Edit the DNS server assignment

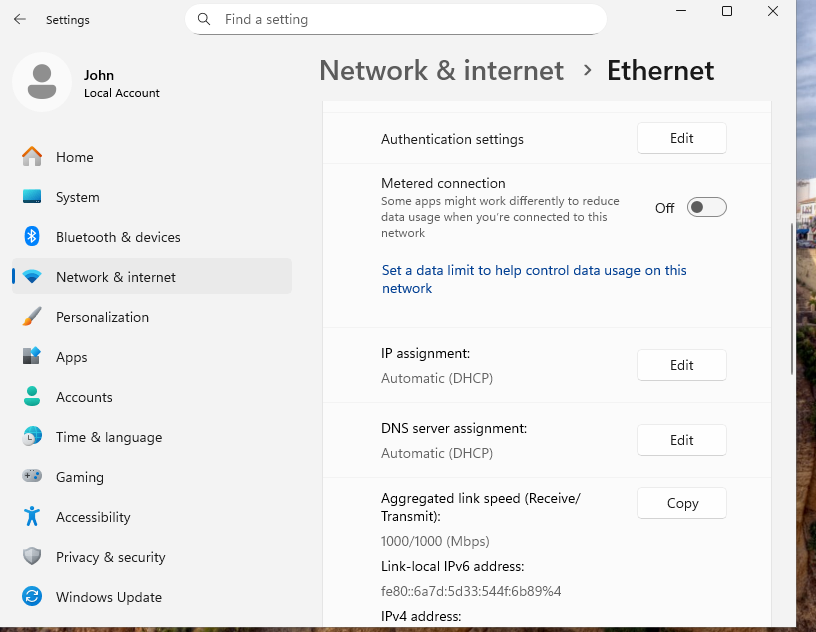click(681, 440)
